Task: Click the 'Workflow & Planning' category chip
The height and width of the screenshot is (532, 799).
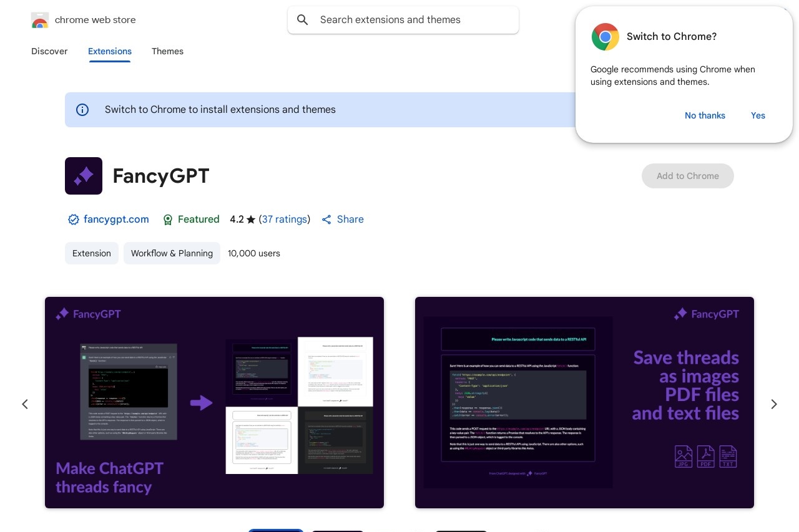Action: [172, 253]
